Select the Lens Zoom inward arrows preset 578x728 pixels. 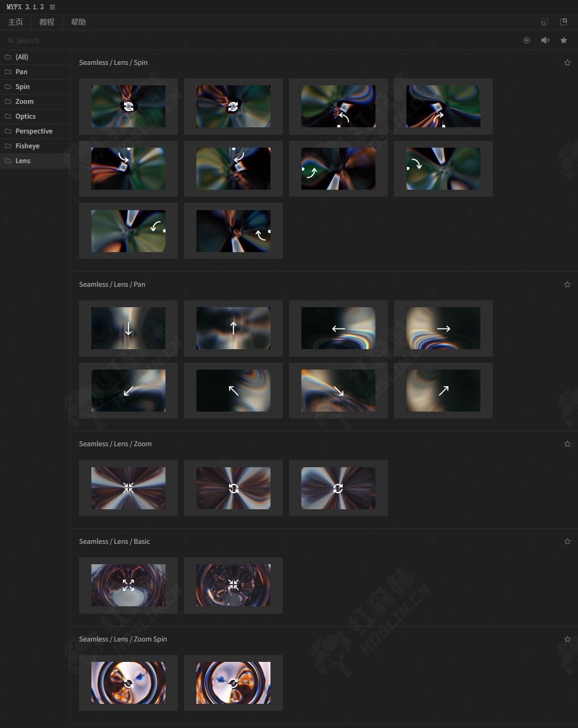click(x=128, y=488)
